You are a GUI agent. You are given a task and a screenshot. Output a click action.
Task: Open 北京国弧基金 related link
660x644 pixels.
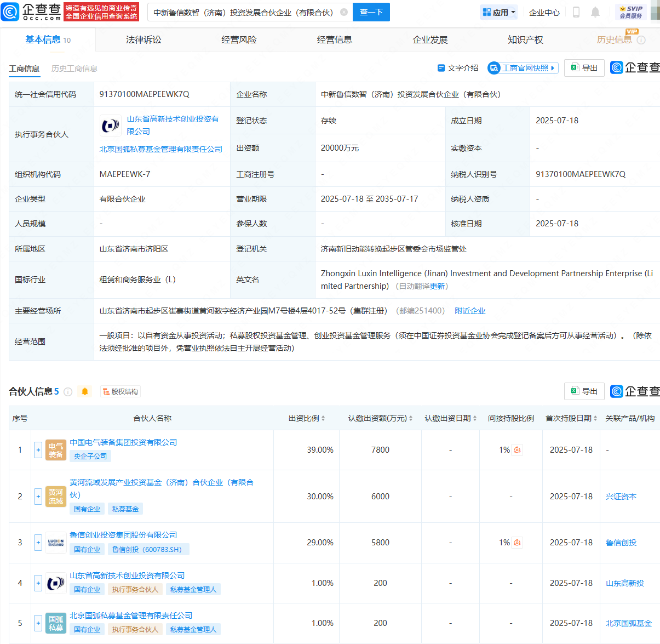(x=629, y=623)
